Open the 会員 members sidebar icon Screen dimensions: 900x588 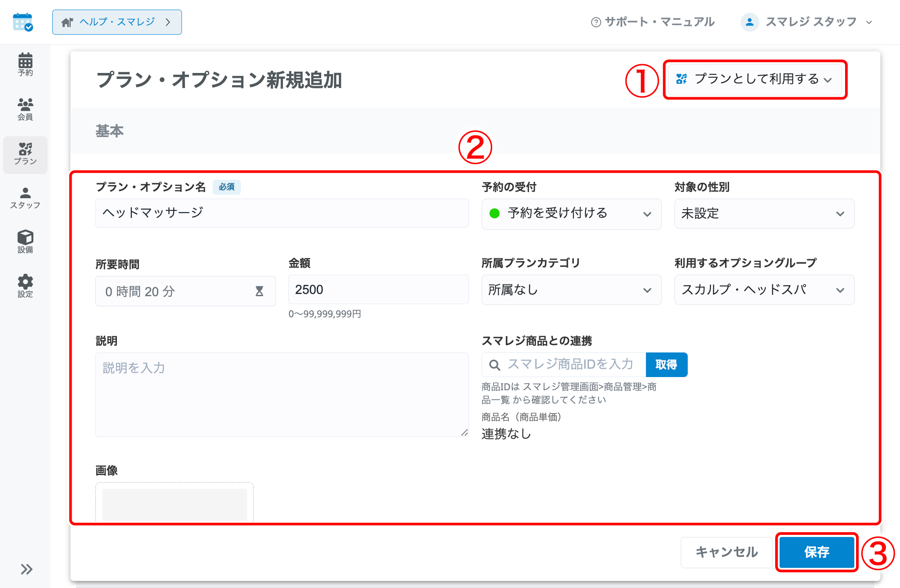25,109
